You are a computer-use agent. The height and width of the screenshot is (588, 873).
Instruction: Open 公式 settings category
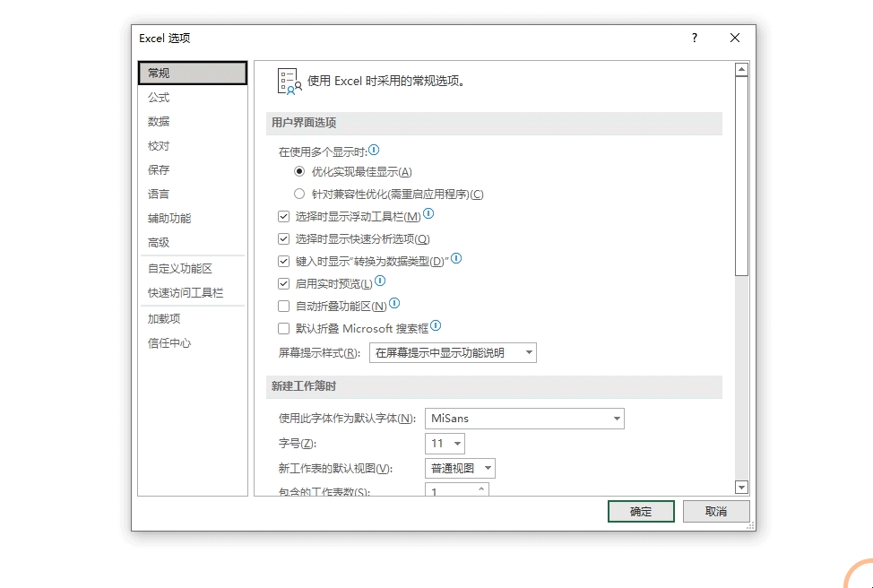(193, 98)
